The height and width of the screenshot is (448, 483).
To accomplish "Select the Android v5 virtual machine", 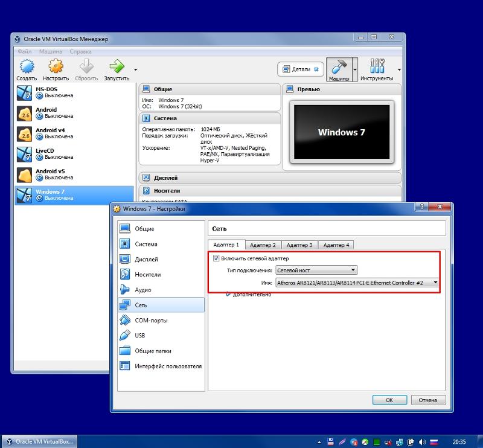I will pyautogui.click(x=74, y=174).
